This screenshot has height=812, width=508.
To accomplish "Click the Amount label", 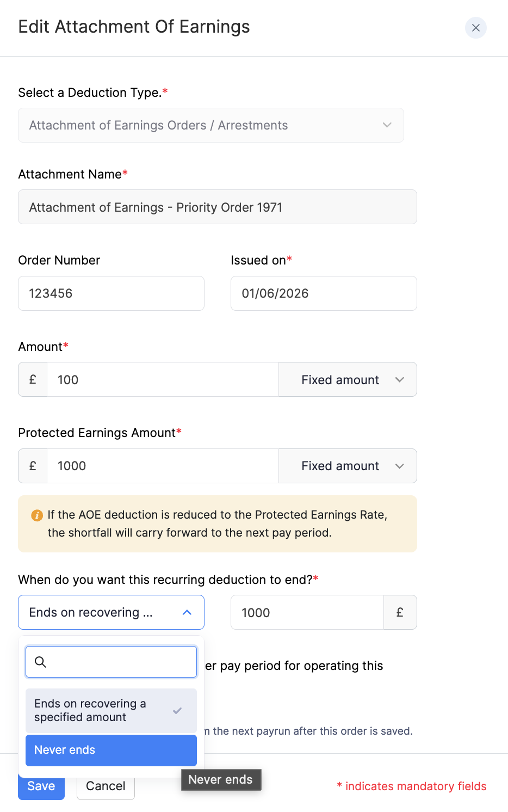I will pos(44,347).
